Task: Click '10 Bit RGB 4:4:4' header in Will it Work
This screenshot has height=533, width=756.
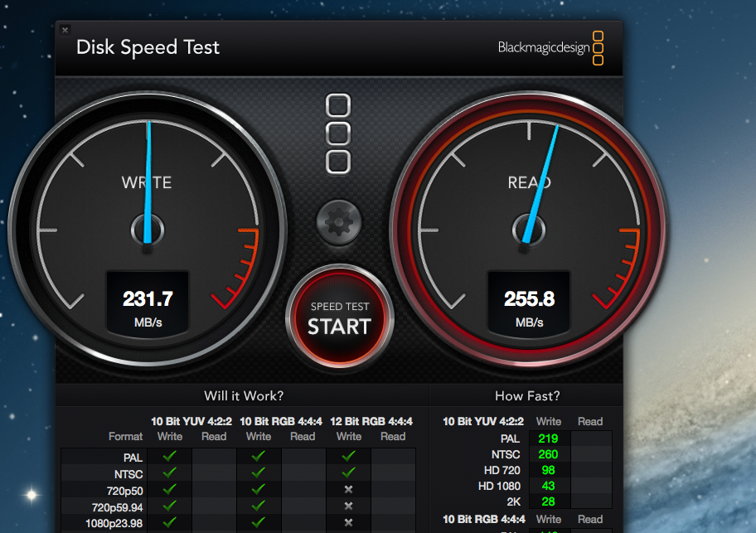Action: (281, 422)
